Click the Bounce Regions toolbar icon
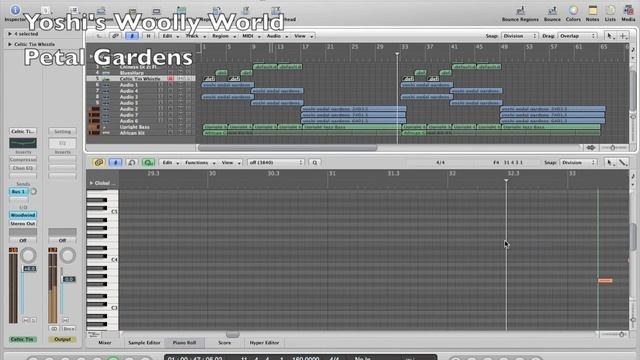640x360 pixels. click(520, 13)
